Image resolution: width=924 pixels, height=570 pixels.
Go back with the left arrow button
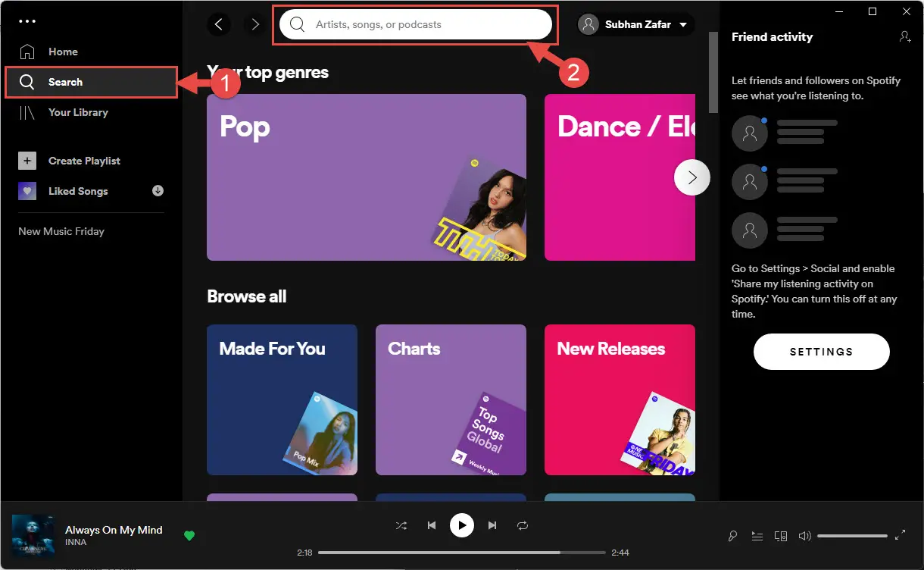219,24
